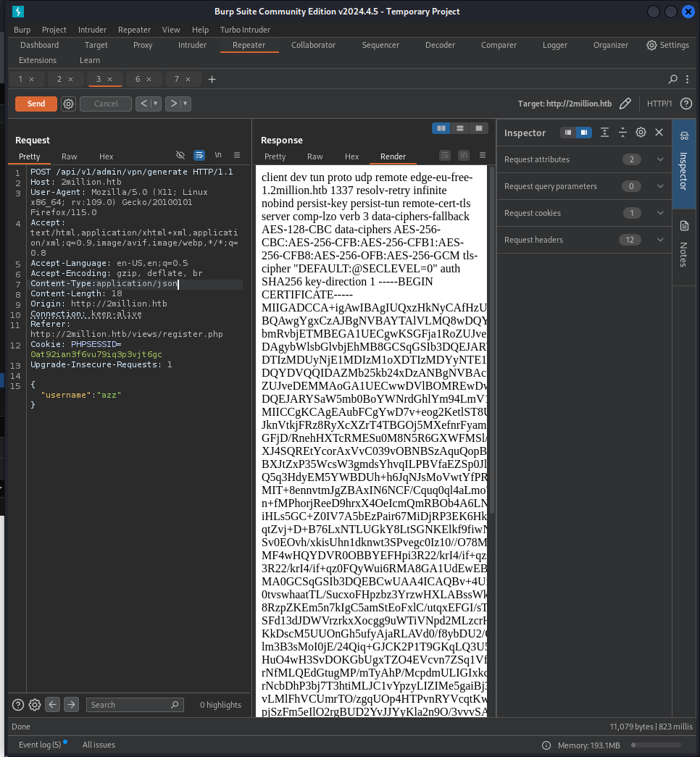Toggle newline display in Response viewer
Image resolution: width=700 pixels, height=757 pixels.
tap(464, 155)
